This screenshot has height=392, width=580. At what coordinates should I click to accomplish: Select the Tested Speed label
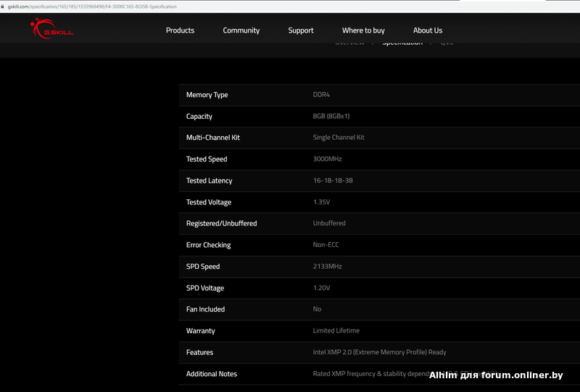207,159
